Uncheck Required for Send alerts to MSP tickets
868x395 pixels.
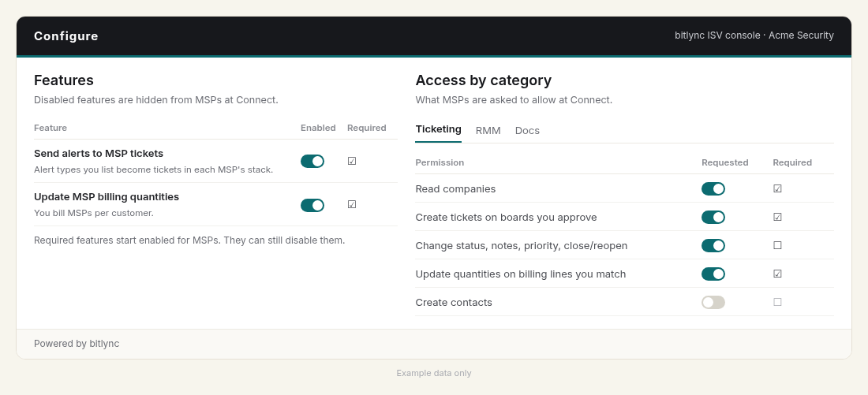pyautogui.click(x=352, y=161)
